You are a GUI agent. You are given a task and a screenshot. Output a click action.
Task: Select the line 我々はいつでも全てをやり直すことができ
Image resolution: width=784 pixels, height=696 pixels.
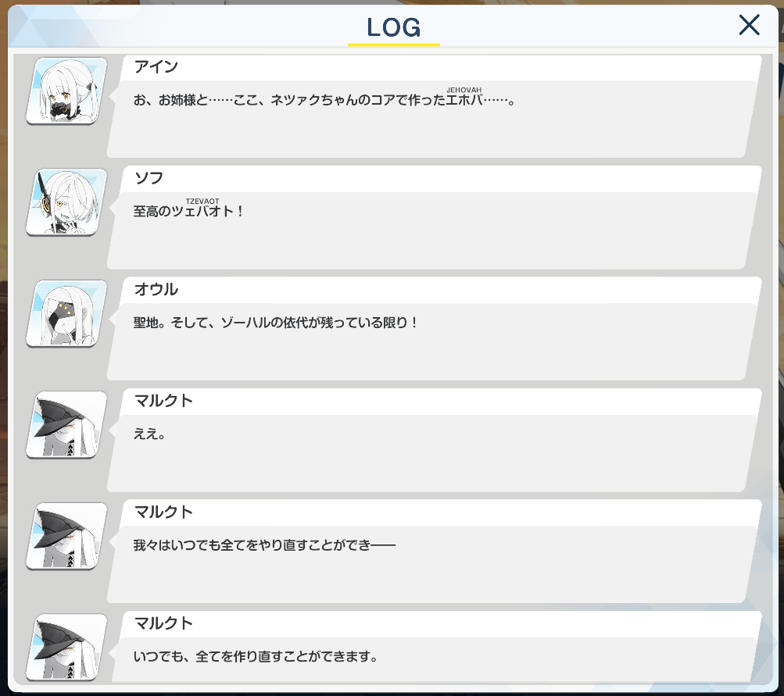tap(264, 545)
